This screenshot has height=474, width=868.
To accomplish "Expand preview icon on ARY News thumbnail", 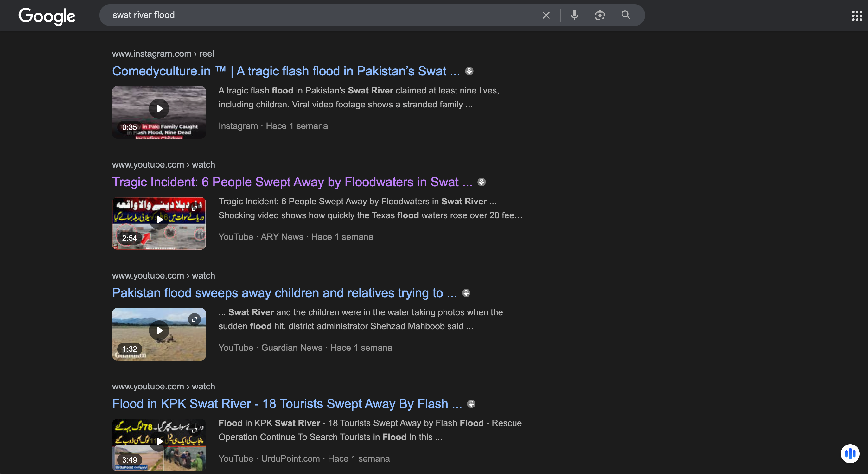I will point(195,208).
